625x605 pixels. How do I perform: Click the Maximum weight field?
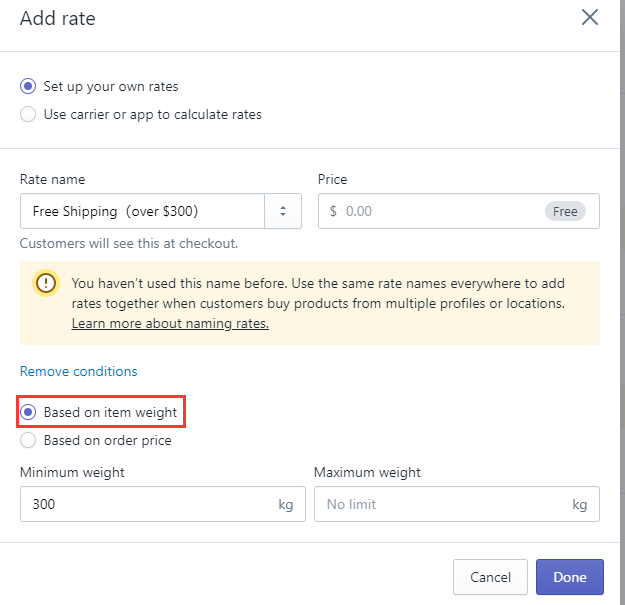tap(440, 504)
